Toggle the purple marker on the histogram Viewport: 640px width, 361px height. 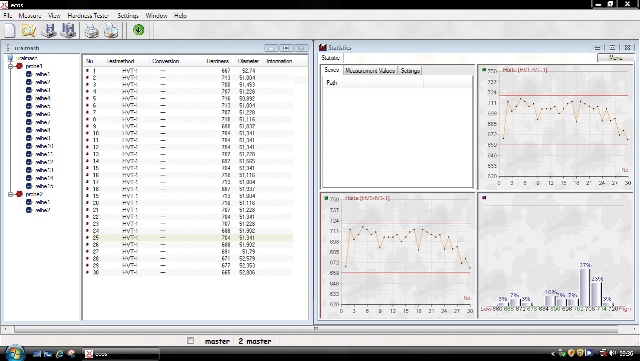click(484, 198)
